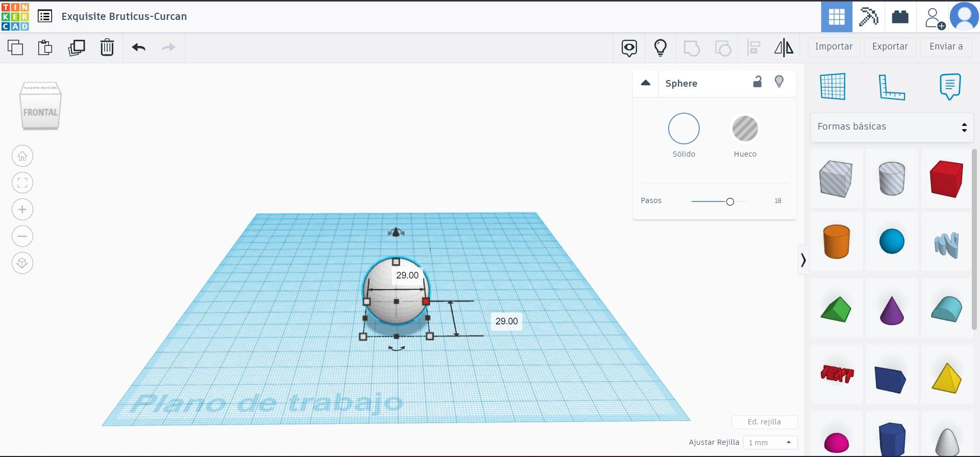The height and width of the screenshot is (457, 980).
Task: Open the Ajustar Rejilla 1 mm dropdown
Action: click(770, 442)
